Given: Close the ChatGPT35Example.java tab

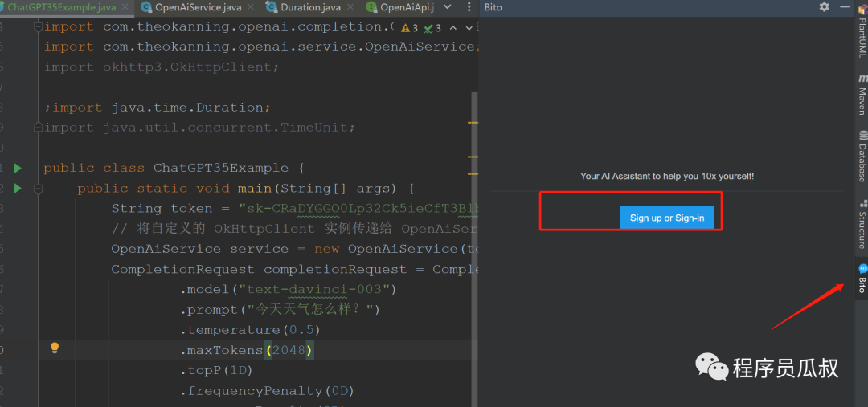Looking at the screenshot, I should click(125, 8).
